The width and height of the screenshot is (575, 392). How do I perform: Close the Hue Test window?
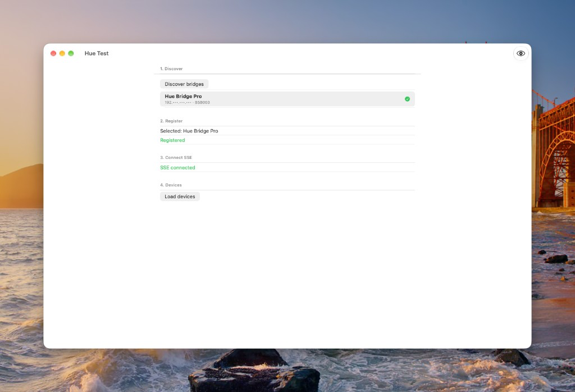[x=53, y=53]
